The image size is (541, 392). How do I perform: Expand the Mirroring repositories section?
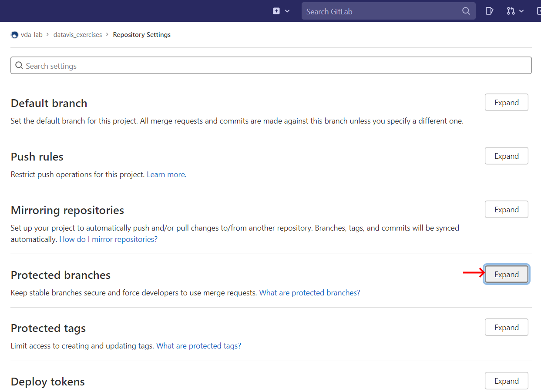(x=506, y=210)
